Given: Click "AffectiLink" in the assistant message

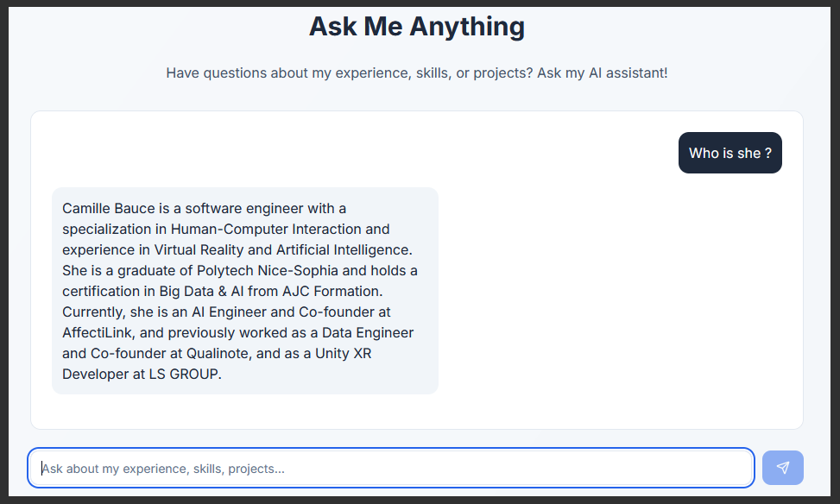Looking at the screenshot, I should tap(97, 332).
